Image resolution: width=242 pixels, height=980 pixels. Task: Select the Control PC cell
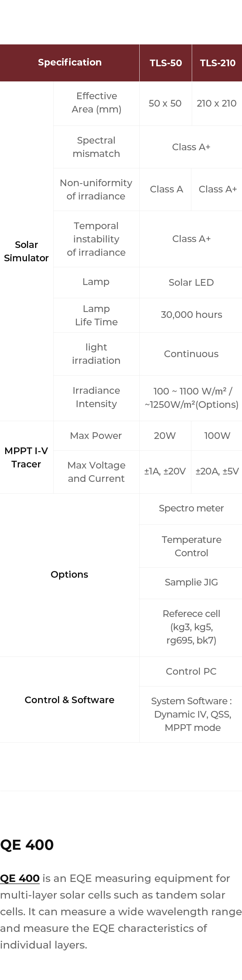[191, 671]
